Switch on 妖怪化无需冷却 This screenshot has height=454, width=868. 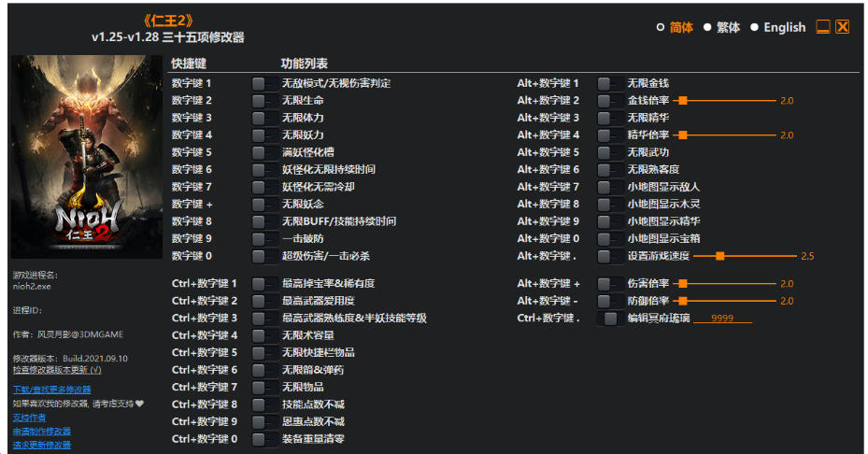click(264, 187)
